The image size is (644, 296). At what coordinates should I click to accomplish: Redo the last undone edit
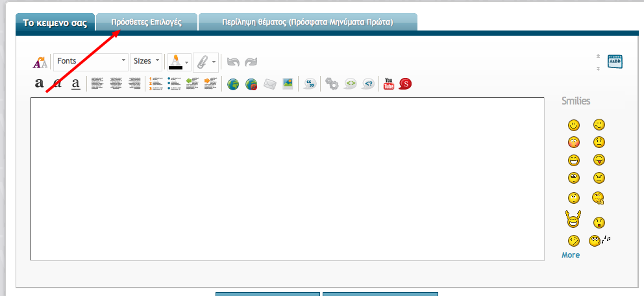(x=251, y=62)
